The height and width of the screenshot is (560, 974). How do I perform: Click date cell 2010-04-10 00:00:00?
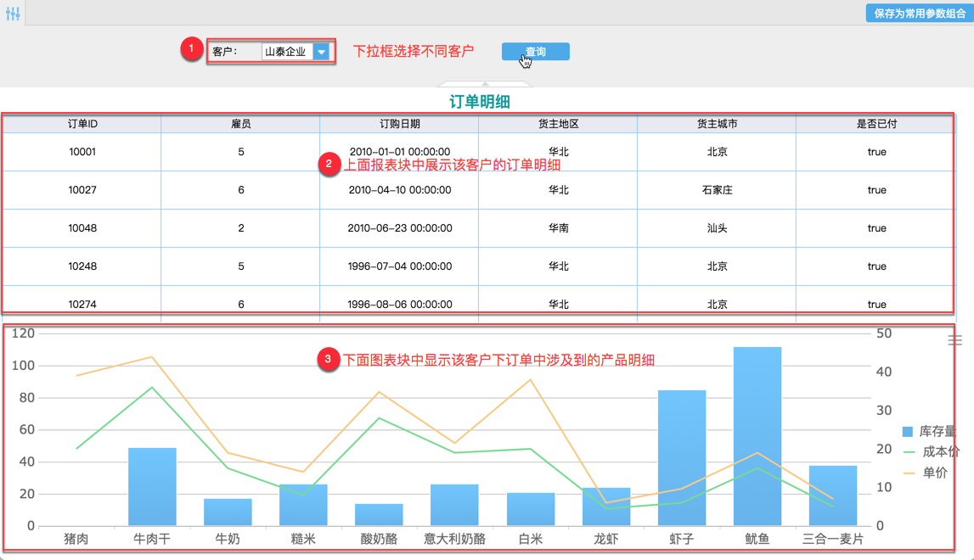coord(399,190)
